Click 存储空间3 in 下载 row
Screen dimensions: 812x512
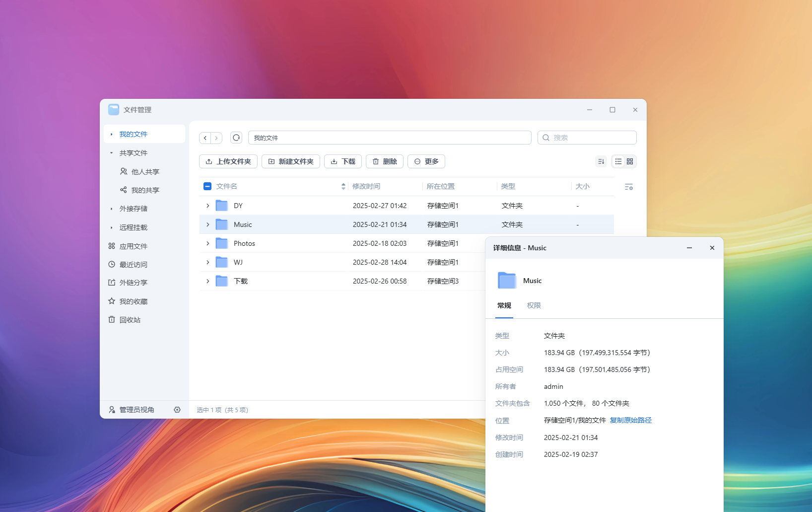point(443,281)
